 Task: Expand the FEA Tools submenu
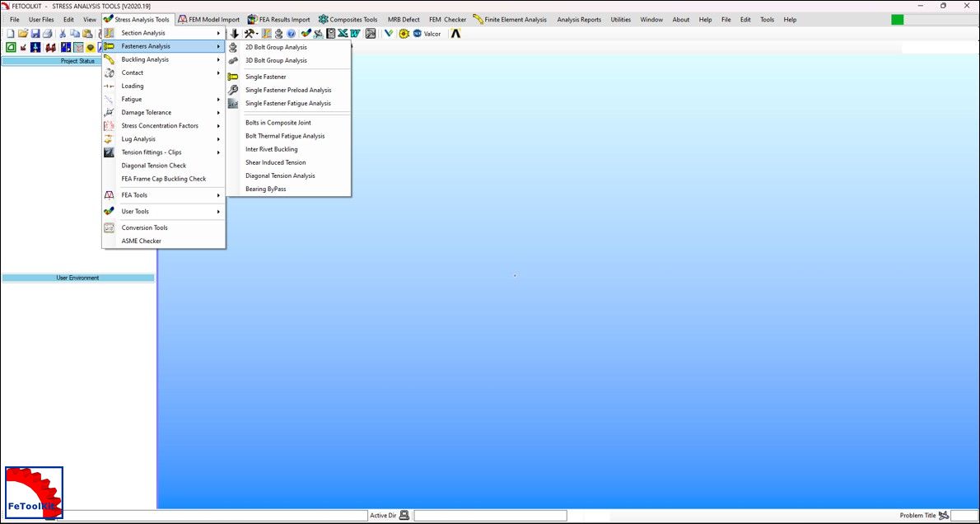[164, 195]
